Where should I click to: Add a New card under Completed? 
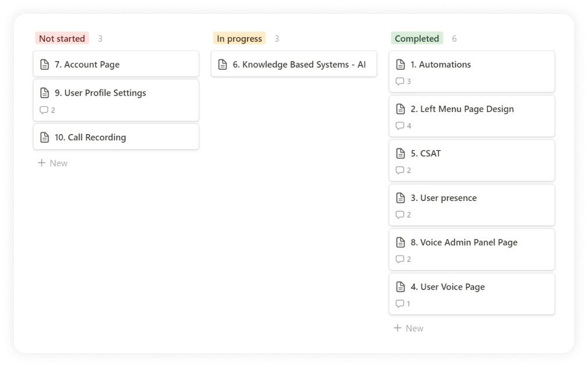click(408, 328)
